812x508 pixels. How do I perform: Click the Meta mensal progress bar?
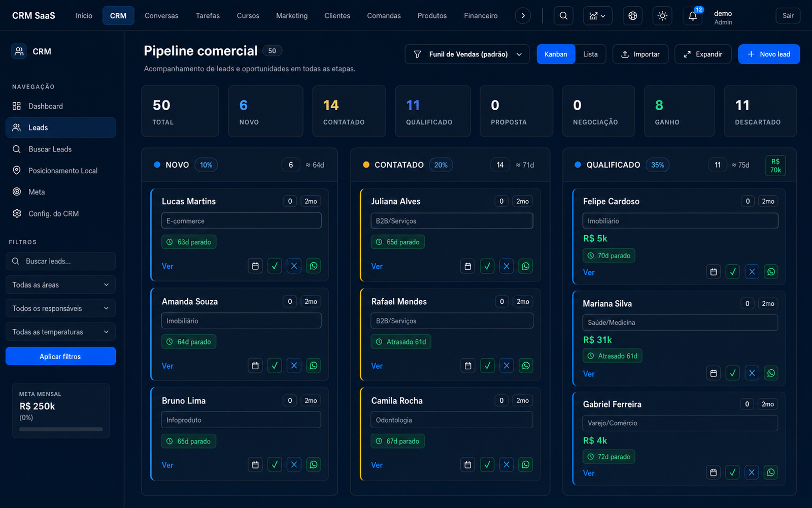tap(61, 429)
